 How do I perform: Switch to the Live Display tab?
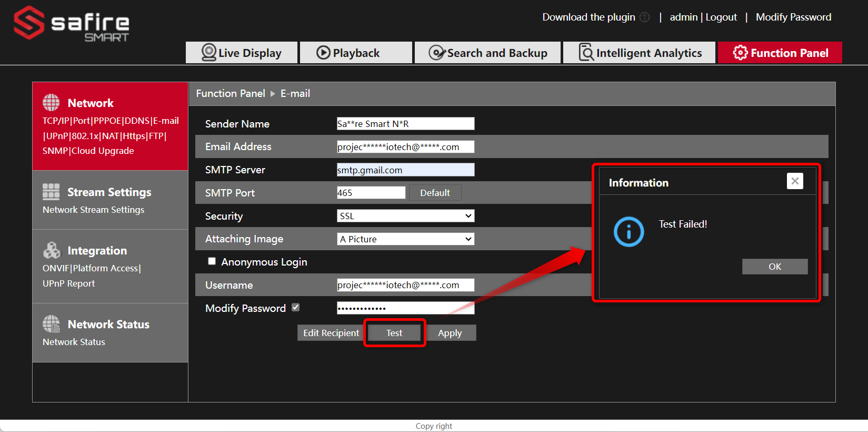coord(242,53)
